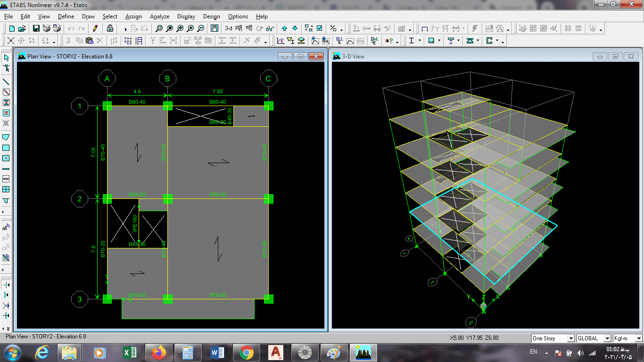Open Excel from the taskbar
The image size is (644, 362).
coord(129,352)
